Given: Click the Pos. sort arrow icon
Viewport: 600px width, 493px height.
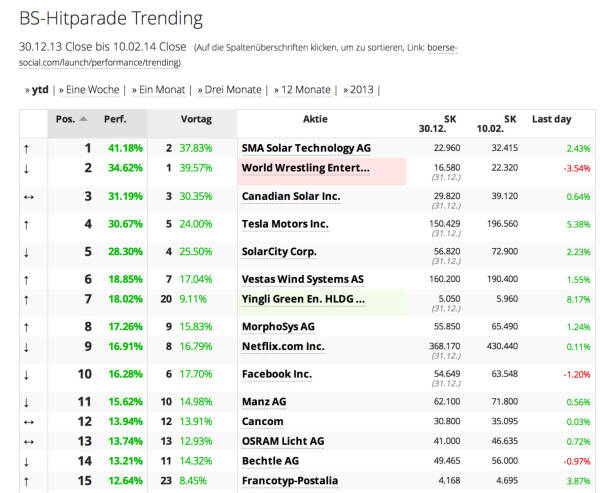Looking at the screenshot, I should point(83,119).
